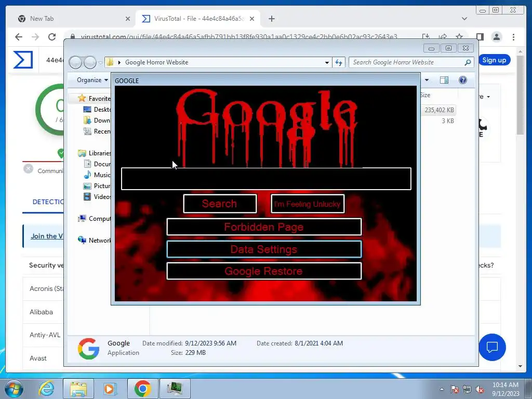Click the 235,402 KB file size cell
Viewport: 532px width, 399px height.
439,110
